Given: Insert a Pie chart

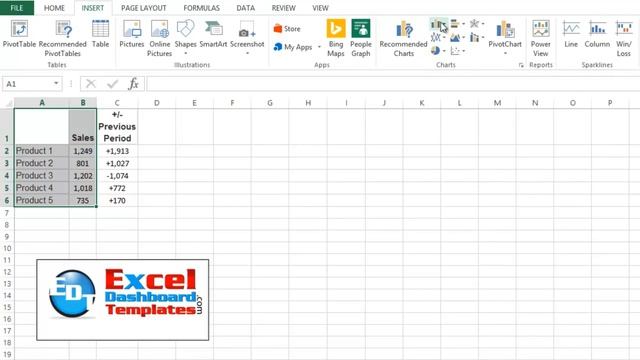Looking at the screenshot, I should pos(436,51).
